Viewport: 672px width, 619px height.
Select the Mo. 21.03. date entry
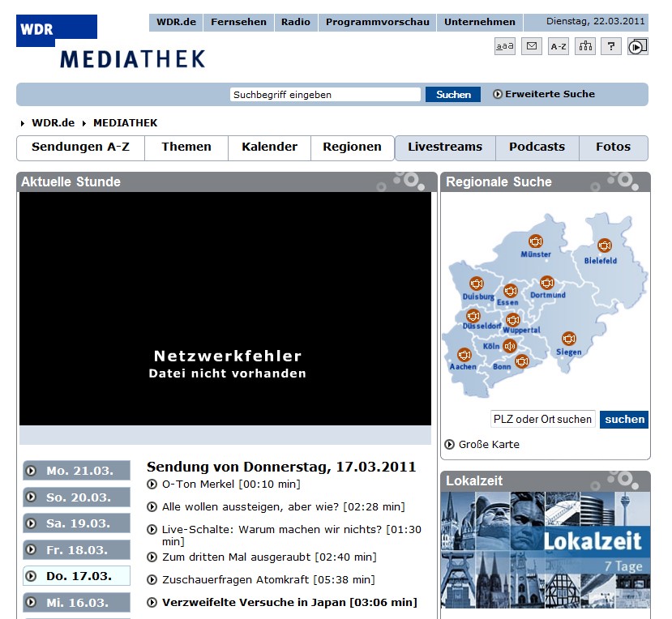point(76,471)
